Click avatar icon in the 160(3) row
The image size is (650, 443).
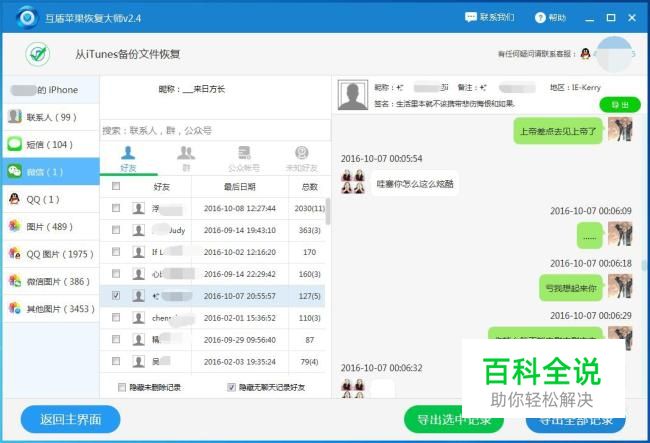point(138,274)
